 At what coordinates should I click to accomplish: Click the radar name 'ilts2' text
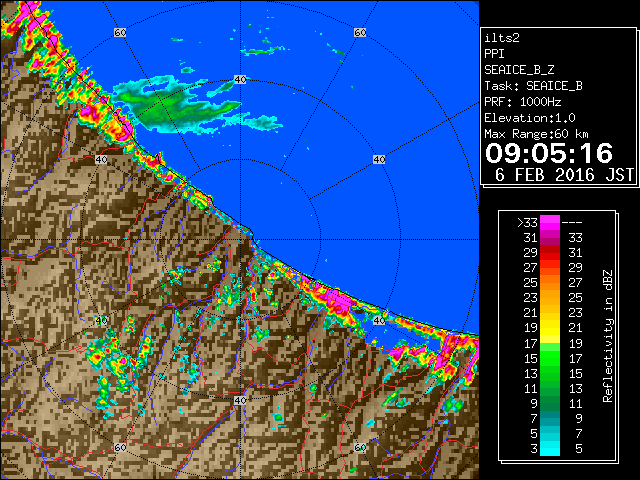[502, 38]
